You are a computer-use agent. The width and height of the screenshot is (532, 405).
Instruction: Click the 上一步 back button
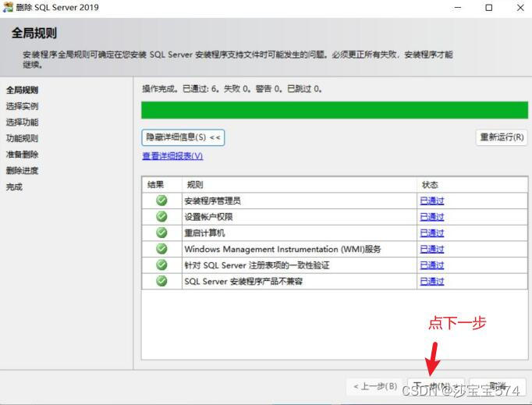pos(375,386)
